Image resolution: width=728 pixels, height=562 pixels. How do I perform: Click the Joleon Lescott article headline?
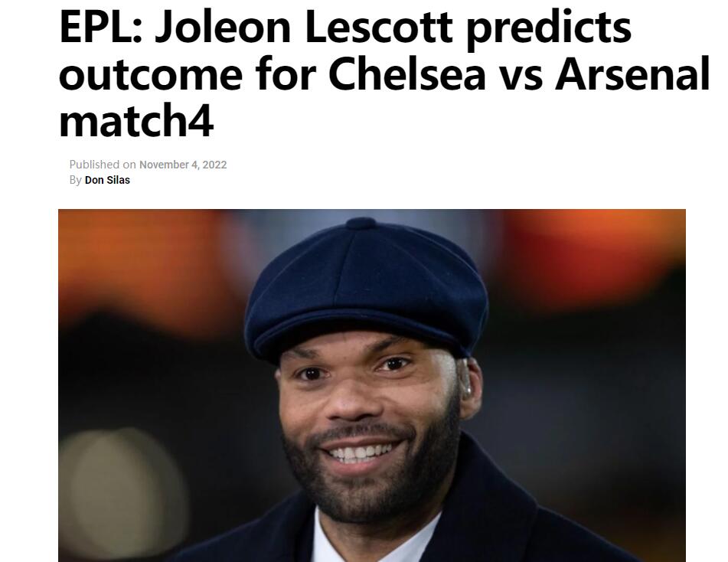click(x=384, y=74)
